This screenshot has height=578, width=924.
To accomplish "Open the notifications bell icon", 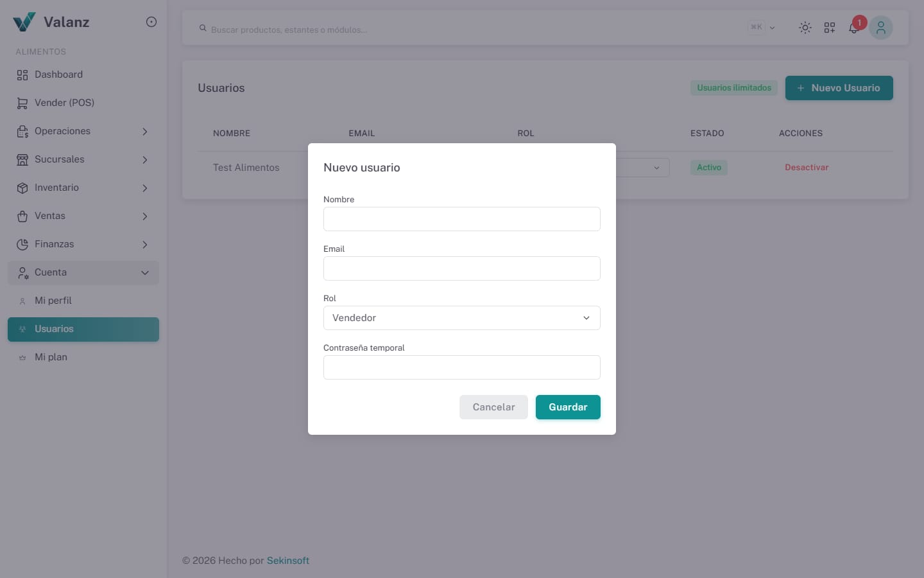I will [x=853, y=28].
